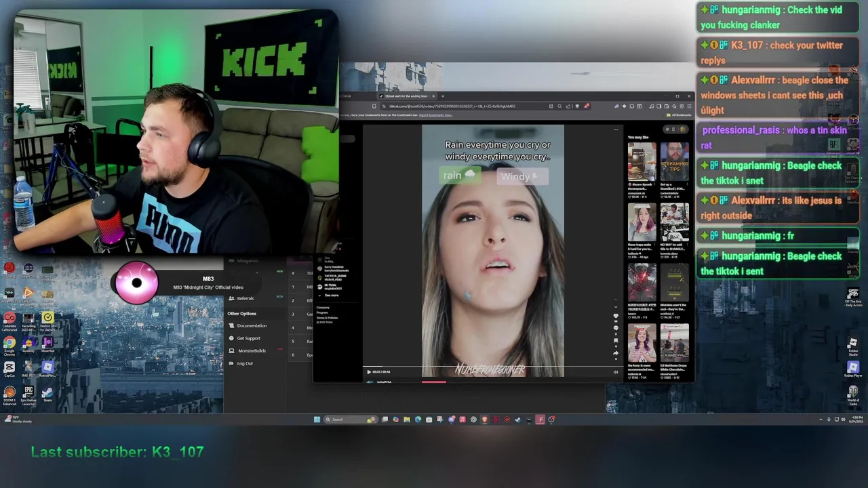Seek along the TikTok video progress bar
The width and height of the screenshot is (868, 488).
coord(493,367)
